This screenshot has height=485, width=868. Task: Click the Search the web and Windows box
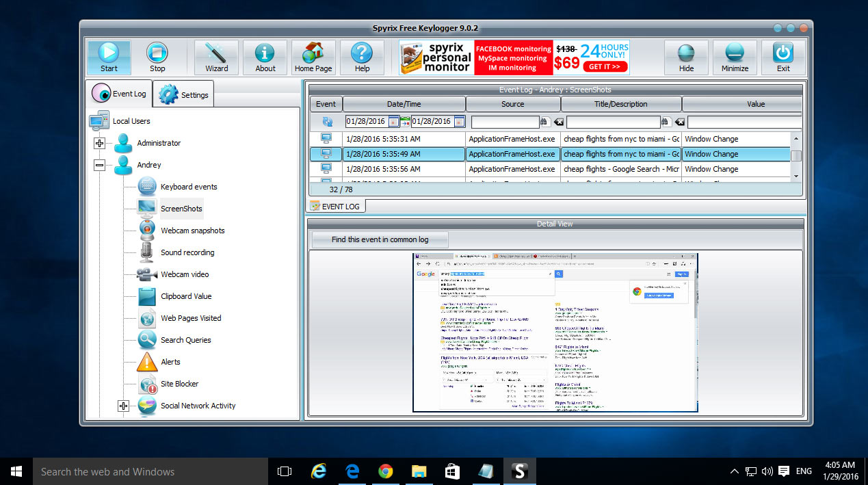coord(150,471)
